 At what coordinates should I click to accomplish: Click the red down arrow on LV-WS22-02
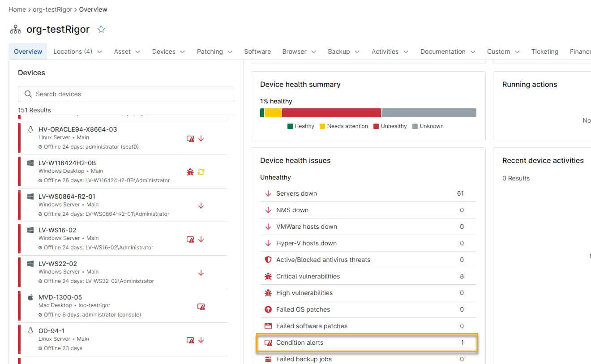(x=201, y=273)
